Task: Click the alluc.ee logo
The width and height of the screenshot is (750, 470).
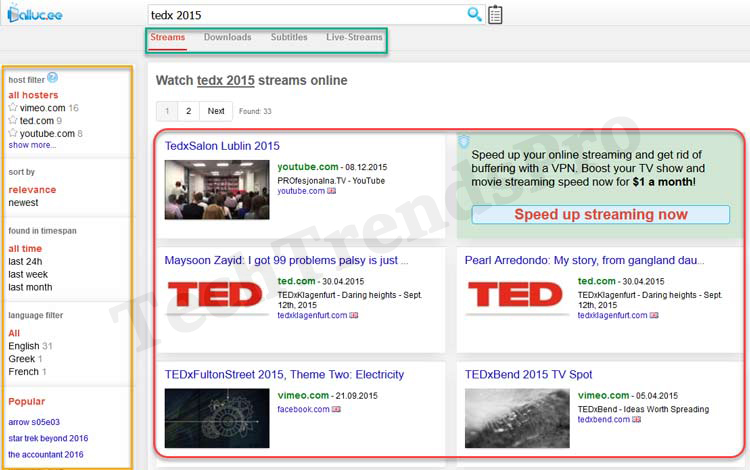Action: click(34, 13)
